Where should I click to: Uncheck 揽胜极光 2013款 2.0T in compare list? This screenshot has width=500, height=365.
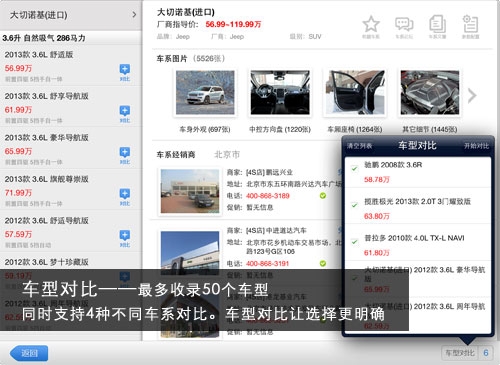(354, 205)
